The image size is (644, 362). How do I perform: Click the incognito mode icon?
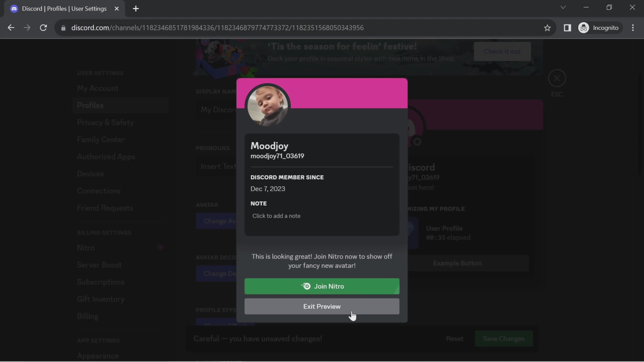(x=585, y=27)
